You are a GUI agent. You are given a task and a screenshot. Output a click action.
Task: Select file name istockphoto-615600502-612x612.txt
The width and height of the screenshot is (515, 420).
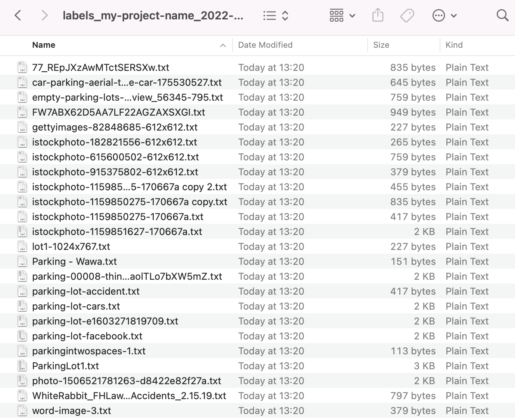coord(116,157)
